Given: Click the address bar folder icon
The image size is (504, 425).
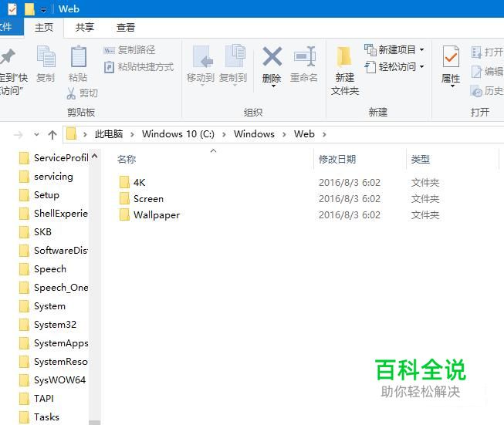Looking at the screenshot, I should tap(71, 134).
